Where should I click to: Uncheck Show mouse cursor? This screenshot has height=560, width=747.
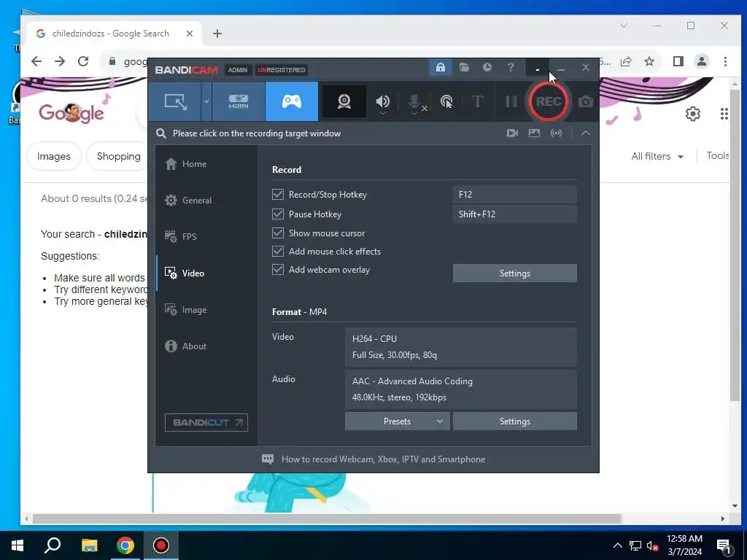(x=278, y=233)
